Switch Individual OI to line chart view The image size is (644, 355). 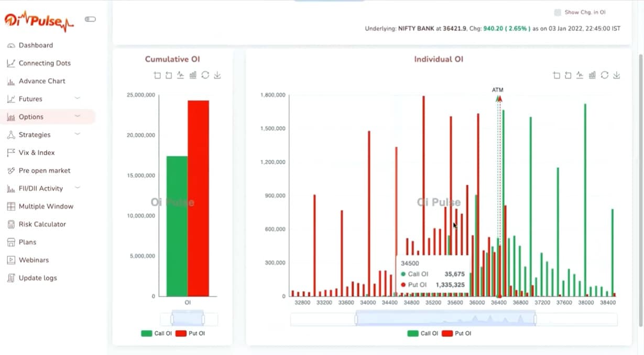click(580, 75)
